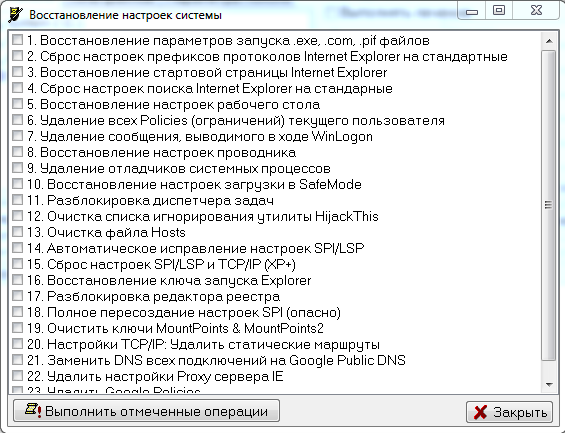Select checkbox 3 стартовой страницы Internet Explorer
Image resolution: width=565 pixels, height=433 pixels.
coord(17,72)
